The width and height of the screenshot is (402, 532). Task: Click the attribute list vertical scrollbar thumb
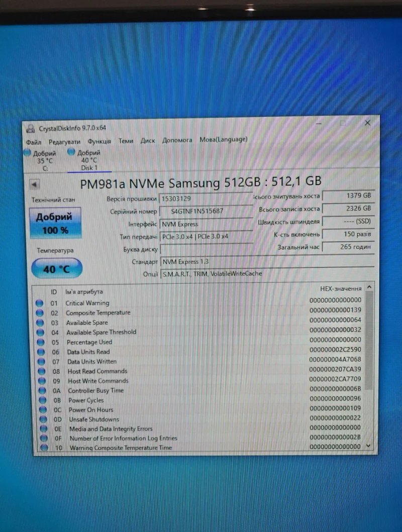(369, 341)
